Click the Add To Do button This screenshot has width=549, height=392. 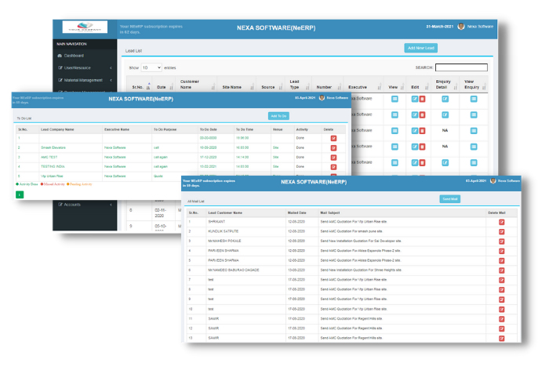(x=278, y=115)
